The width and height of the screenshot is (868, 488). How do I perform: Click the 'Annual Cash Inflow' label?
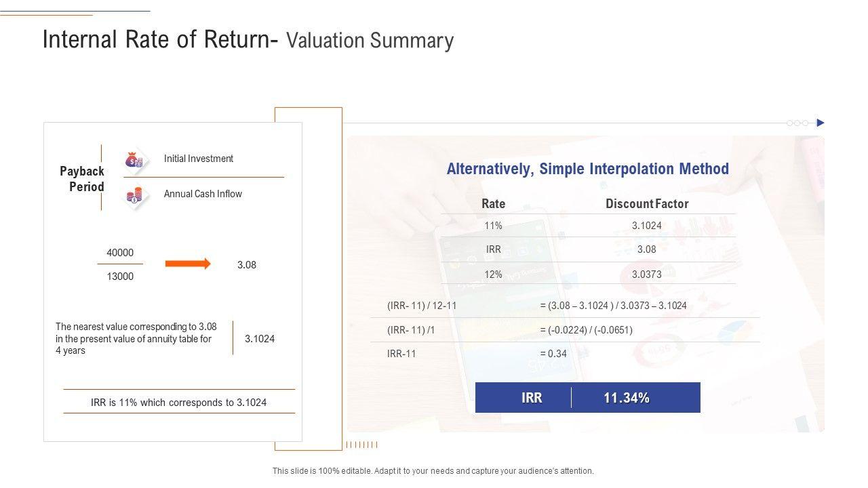pyautogui.click(x=203, y=194)
